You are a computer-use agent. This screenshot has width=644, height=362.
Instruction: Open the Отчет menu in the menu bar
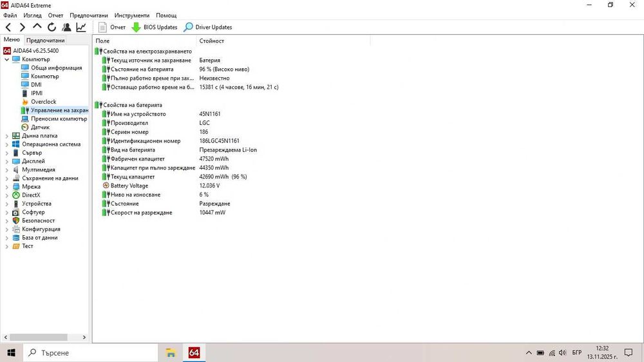point(55,15)
